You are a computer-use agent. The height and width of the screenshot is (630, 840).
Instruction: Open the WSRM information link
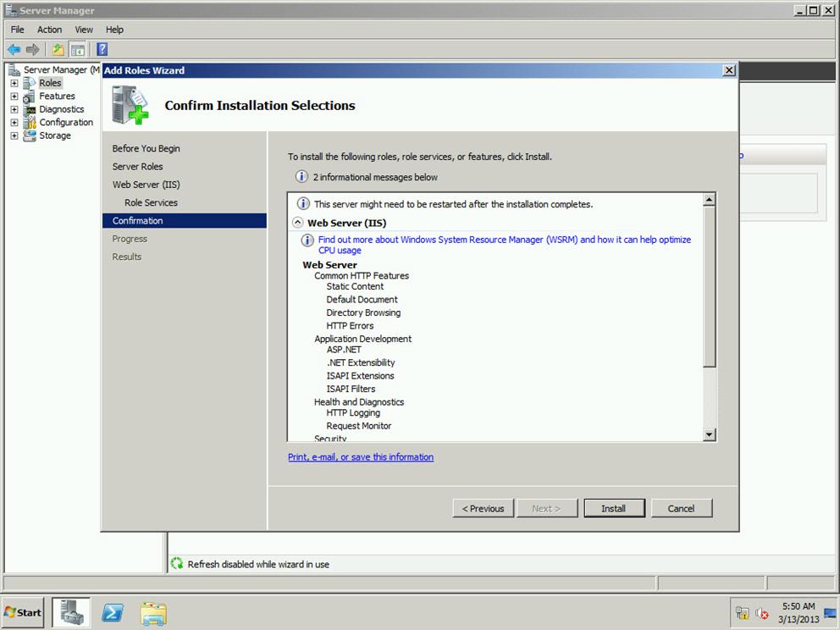coord(504,245)
